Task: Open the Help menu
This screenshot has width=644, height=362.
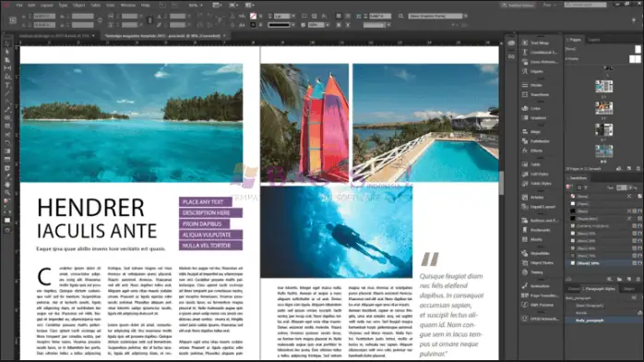Action: [x=146, y=6]
